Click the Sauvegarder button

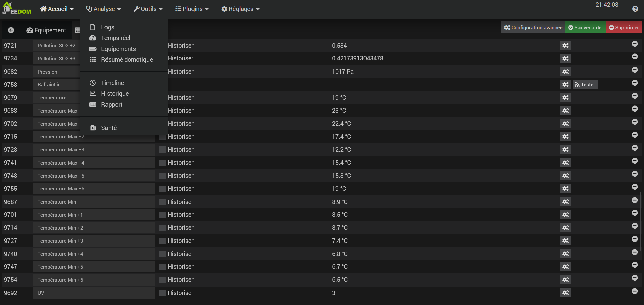[586, 28]
